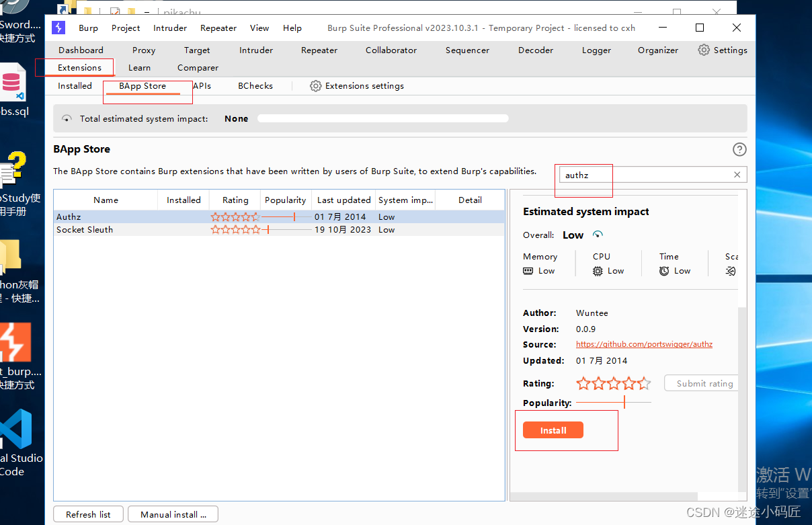
Task: Switch to the Comparer tab
Action: [198, 67]
